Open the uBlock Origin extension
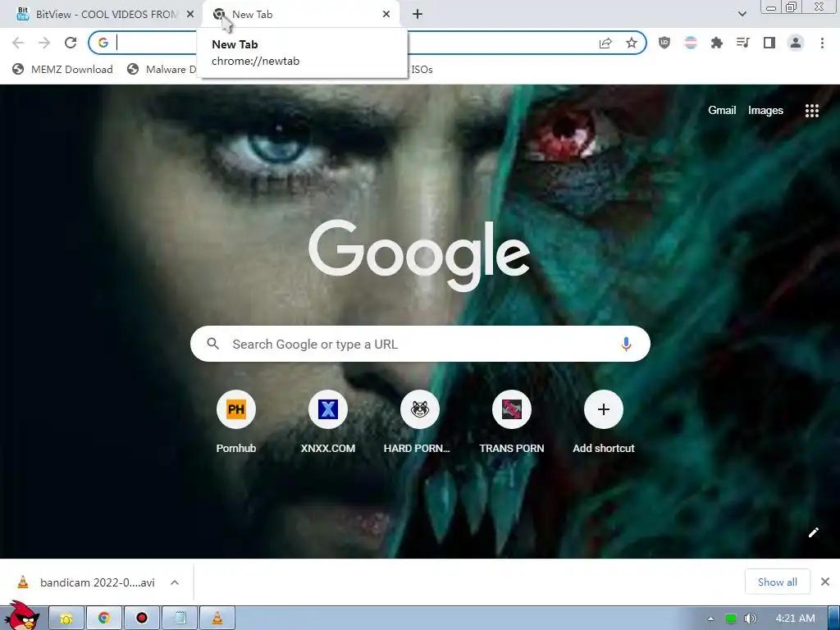The image size is (840, 630). (664, 43)
